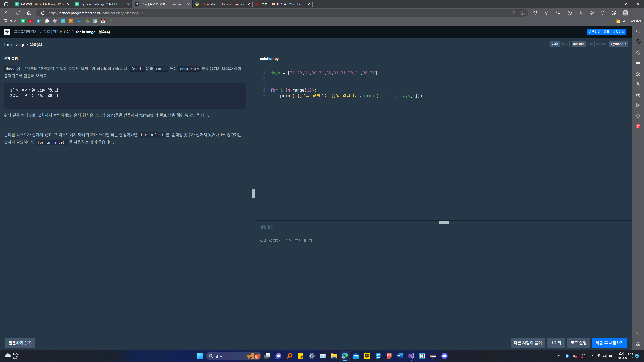This screenshot has width=644, height=362.
Task: Enable emacs keybinding mode
Action: [x=601, y=44]
